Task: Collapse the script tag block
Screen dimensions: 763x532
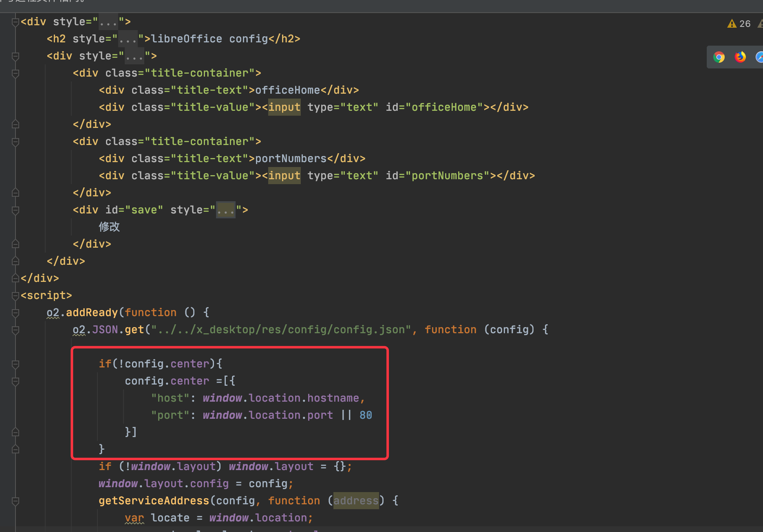Action: click(15, 296)
